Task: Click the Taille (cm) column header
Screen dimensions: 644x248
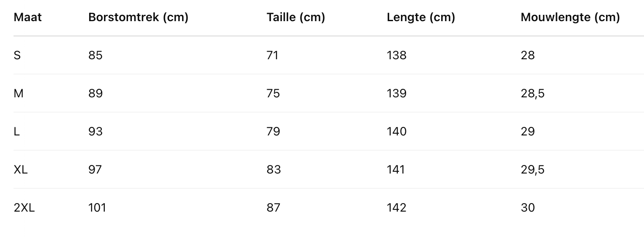Action: coord(296,17)
